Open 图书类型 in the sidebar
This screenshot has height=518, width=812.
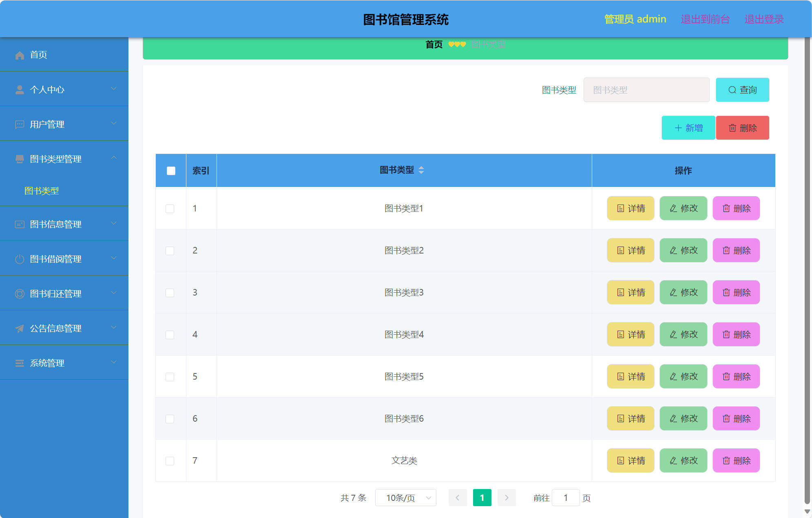tap(41, 190)
